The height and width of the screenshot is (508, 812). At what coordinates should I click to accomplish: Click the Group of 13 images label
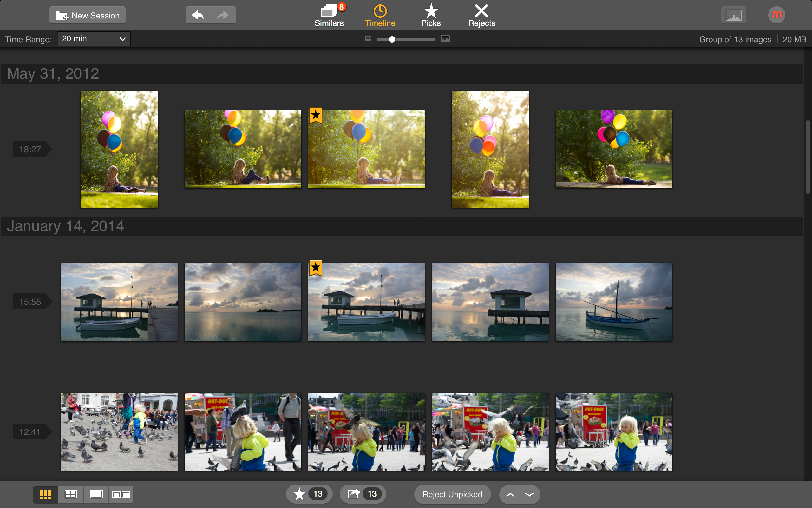click(735, 39)
